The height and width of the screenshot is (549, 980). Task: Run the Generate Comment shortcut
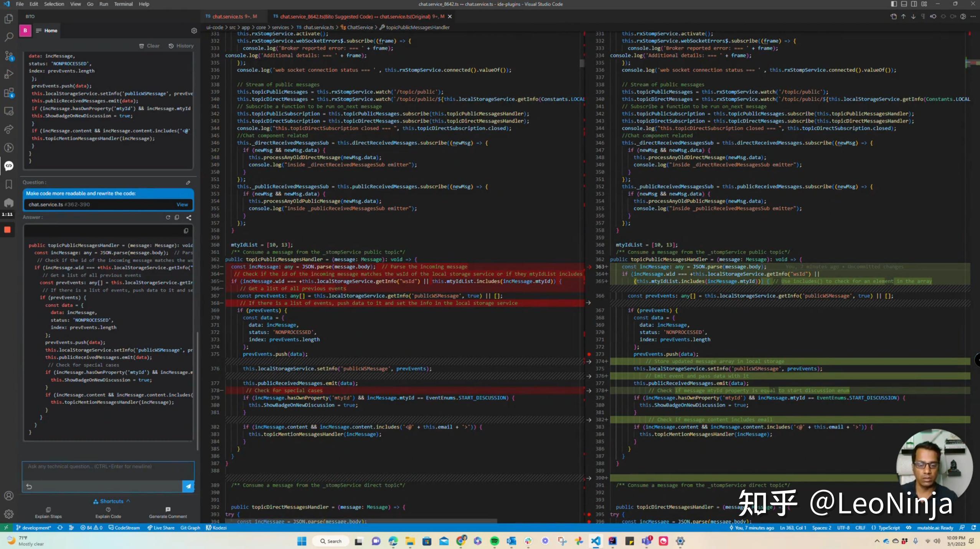click(x=168, y=513)
